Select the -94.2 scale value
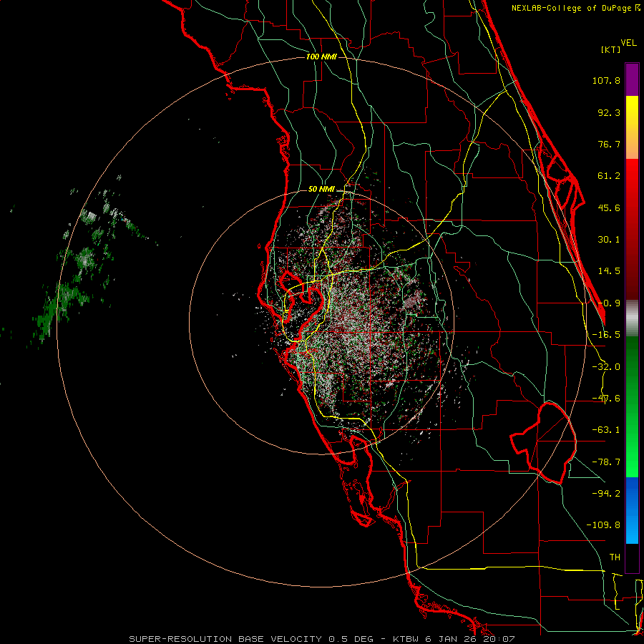This screenshot has width=644, height=644. pyautogui.click(x=606, y=494)
